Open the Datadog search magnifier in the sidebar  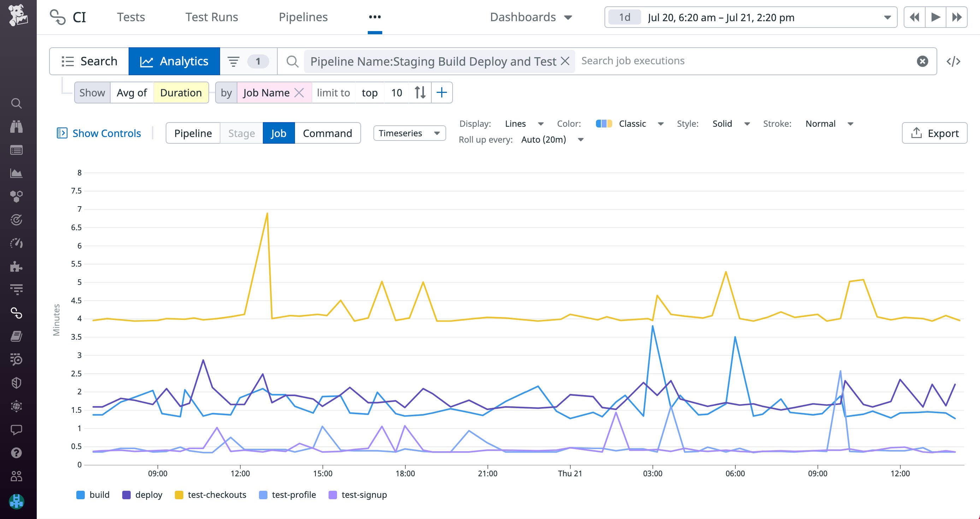[17, 103]
